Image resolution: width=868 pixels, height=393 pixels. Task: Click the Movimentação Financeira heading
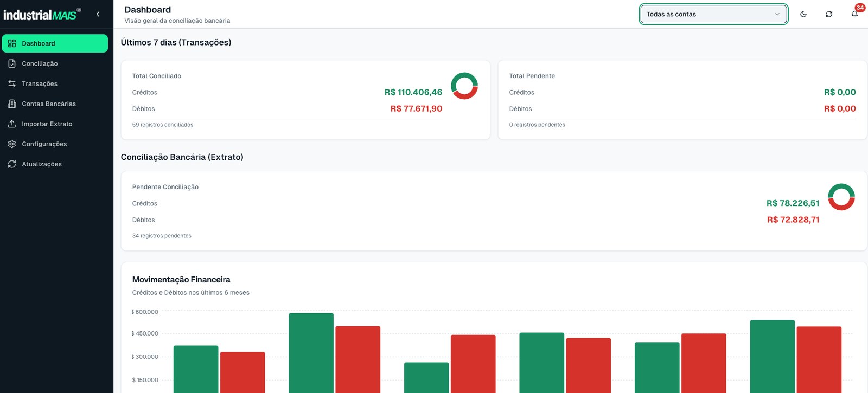click(181, 280)
